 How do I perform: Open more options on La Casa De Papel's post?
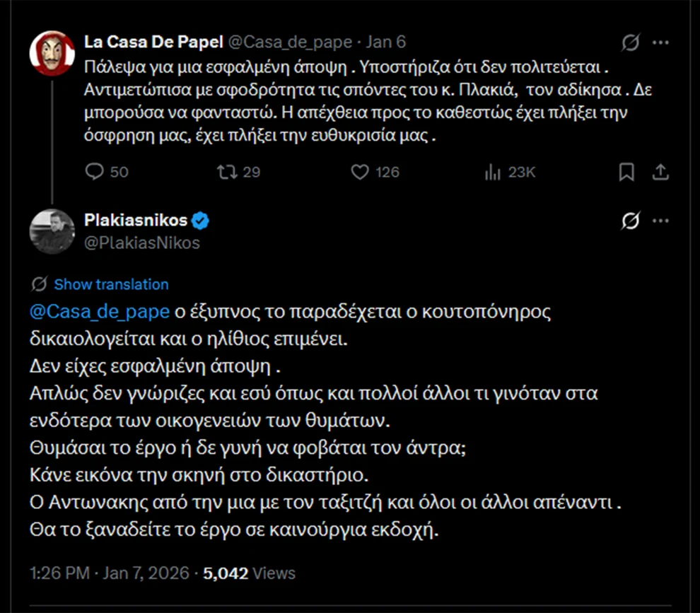coord(660,43)
